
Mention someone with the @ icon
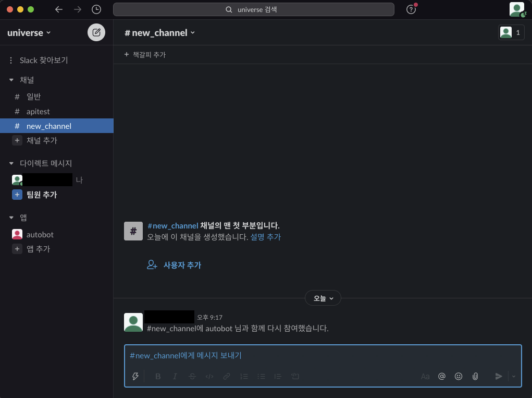point(442,376)
